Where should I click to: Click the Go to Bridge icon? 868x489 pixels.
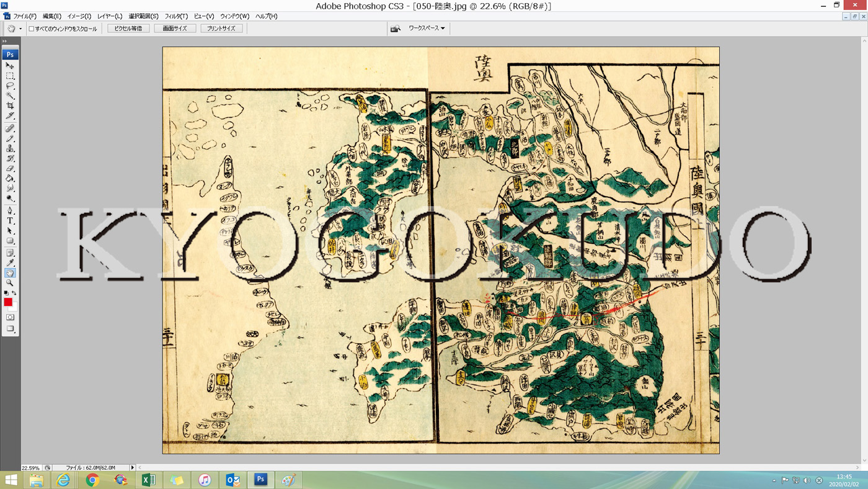[x=395, y=29]
